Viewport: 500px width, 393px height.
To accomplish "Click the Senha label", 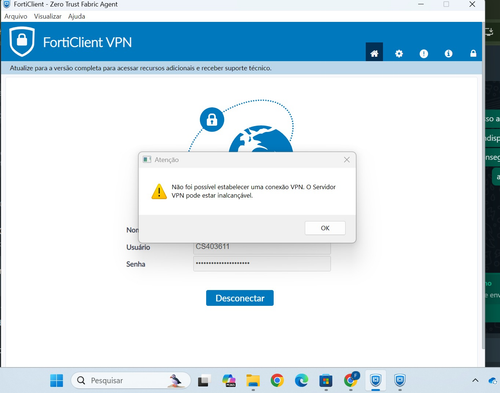I will (x=136, y=264).
